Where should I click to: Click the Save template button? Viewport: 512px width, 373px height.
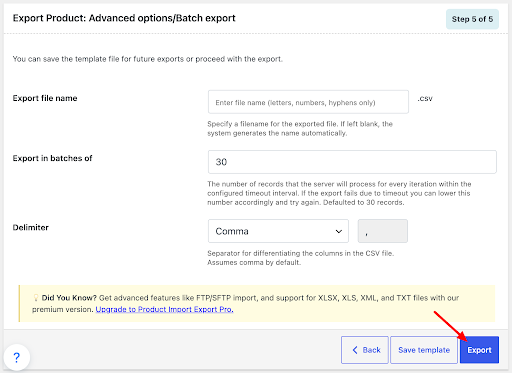(424, 350)
